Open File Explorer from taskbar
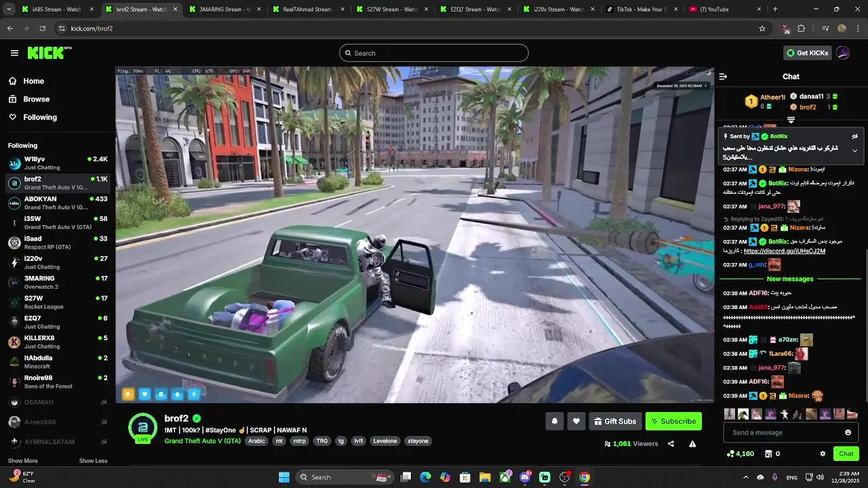Viewport: 868px width, 488px height. tap(485, 477)
